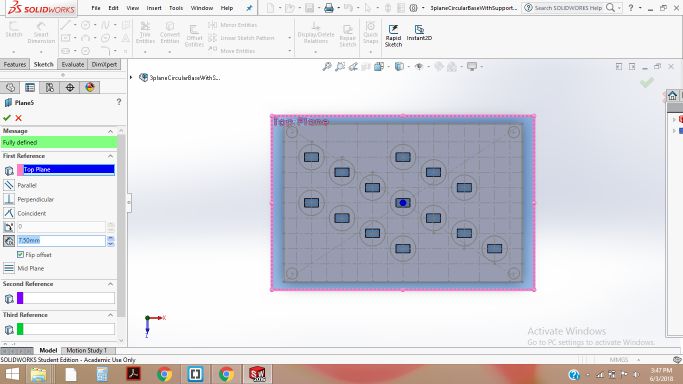The width and height of the screenshot is (683, 384).
Task: Switch to the DimXpert tab
Action: click(104, 64)
